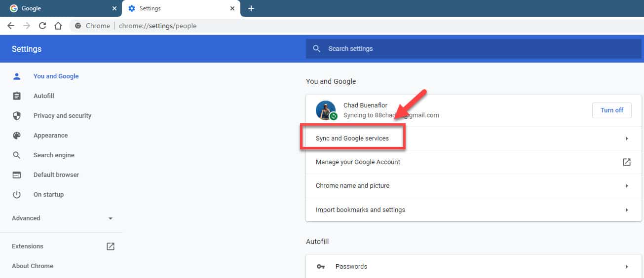The height and width of the screenshot is (278, 644).
Task: Open About Chrome page
Action: coord(33,266)
